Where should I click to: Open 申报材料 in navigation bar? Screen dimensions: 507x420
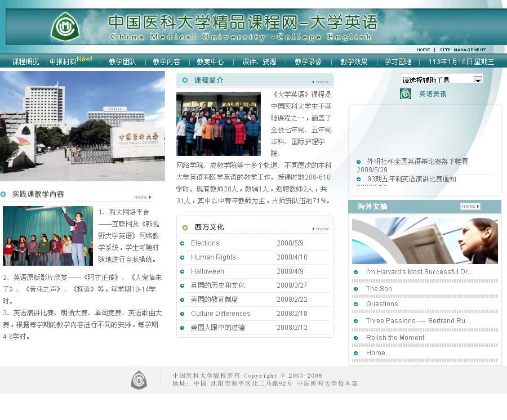click(63, 62)
